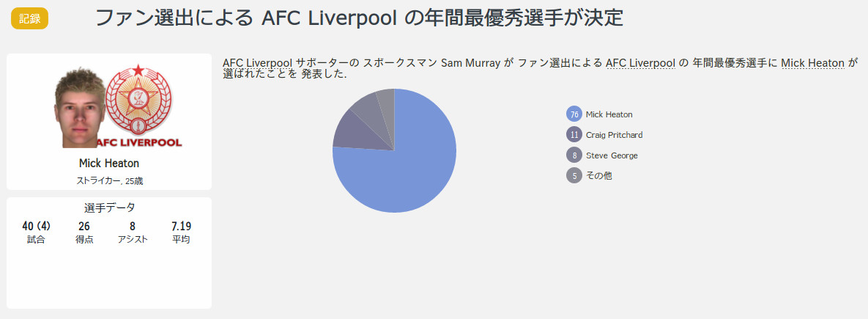The height and width of the screenshot is (319, 868).
Task: Click the 記録 badge next to the headline
Action: pos(29,18)
